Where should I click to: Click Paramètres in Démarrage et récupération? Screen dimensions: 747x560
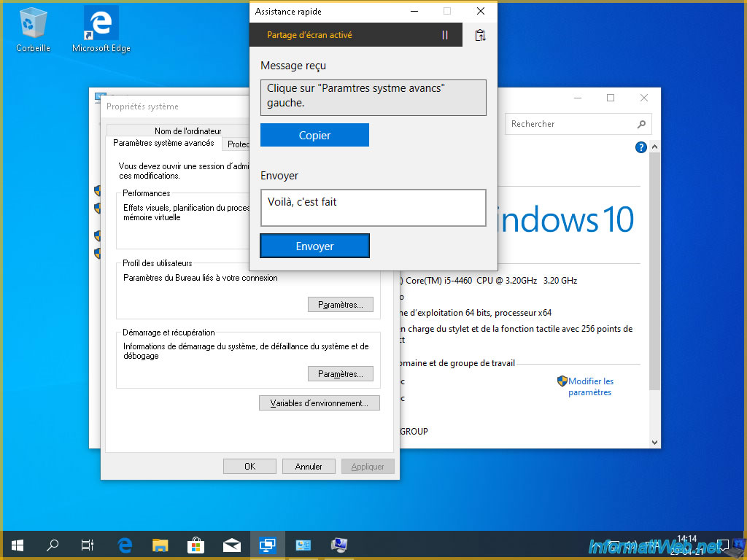point(340,374)
